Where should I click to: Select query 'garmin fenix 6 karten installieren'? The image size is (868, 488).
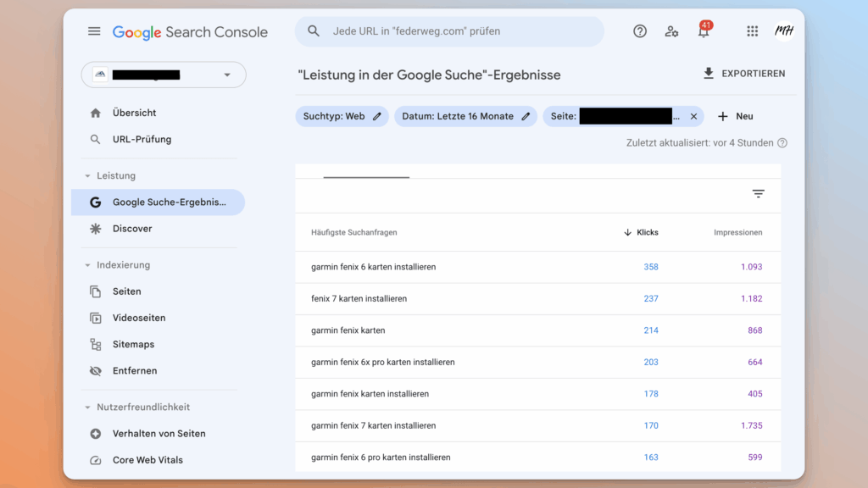(374, 267)
